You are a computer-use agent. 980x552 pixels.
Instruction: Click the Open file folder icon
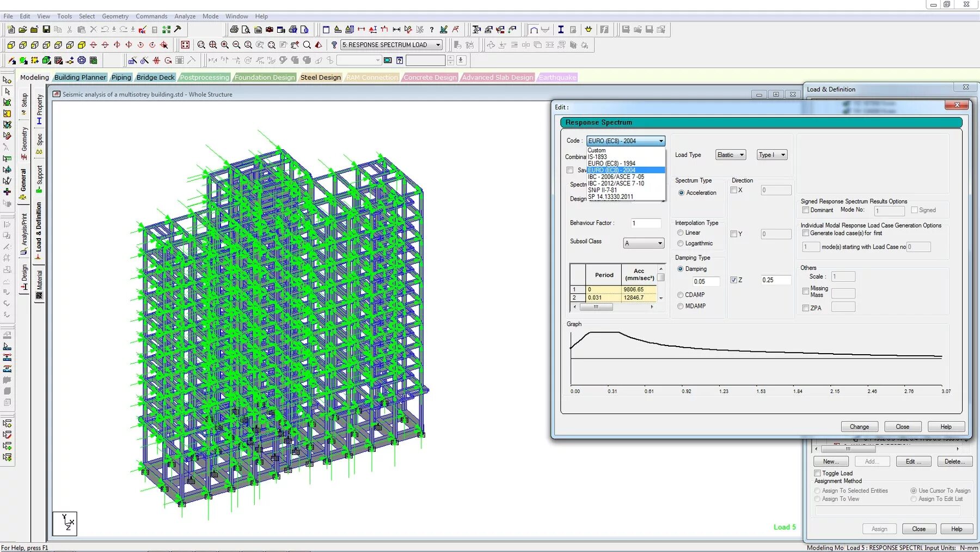pyautogui.click(x=23, y=29)
